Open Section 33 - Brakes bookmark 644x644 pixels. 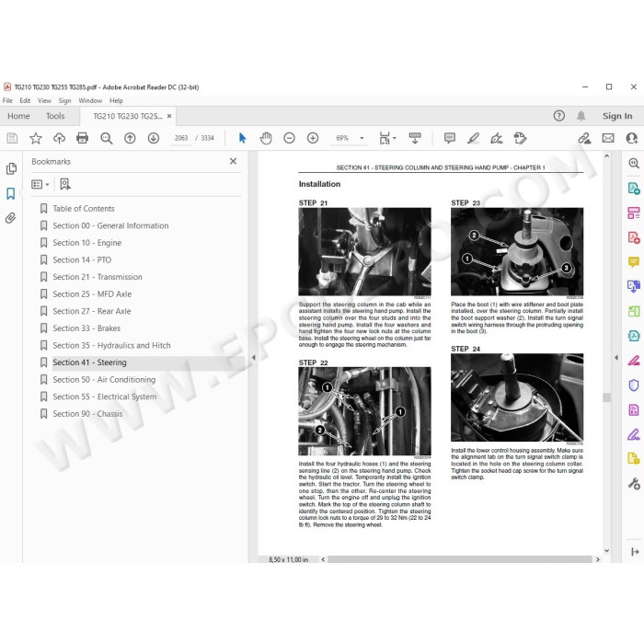click(86, 328)
